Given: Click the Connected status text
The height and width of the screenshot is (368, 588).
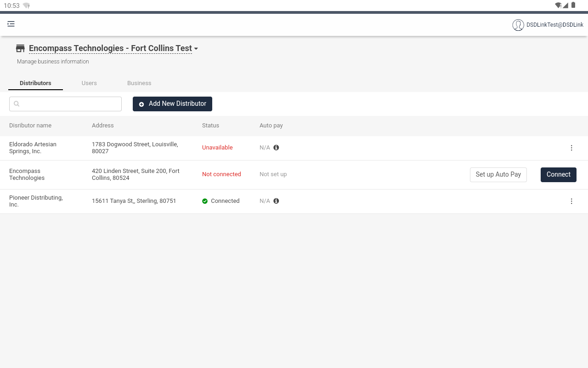Looking at the screenshot, I should coord(225,201).
